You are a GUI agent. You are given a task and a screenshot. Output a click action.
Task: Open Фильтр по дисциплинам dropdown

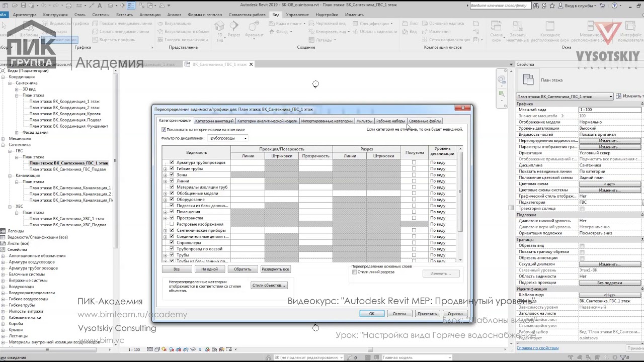point(228,138)
